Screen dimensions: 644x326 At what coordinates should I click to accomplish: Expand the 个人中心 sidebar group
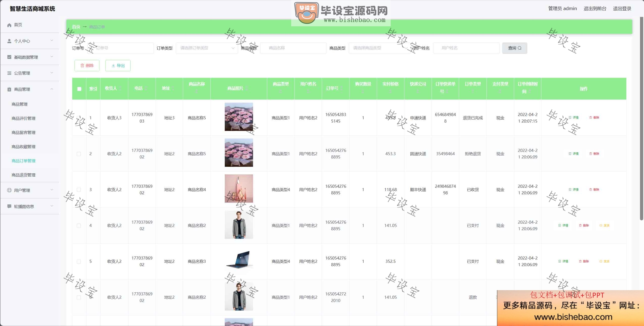click(30, 41)
